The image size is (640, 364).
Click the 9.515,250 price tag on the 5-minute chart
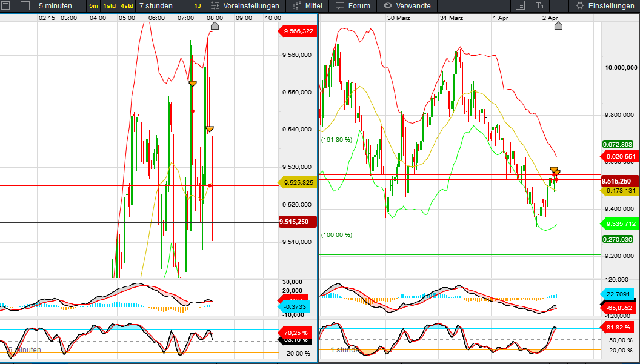click(x=298, y=222)
